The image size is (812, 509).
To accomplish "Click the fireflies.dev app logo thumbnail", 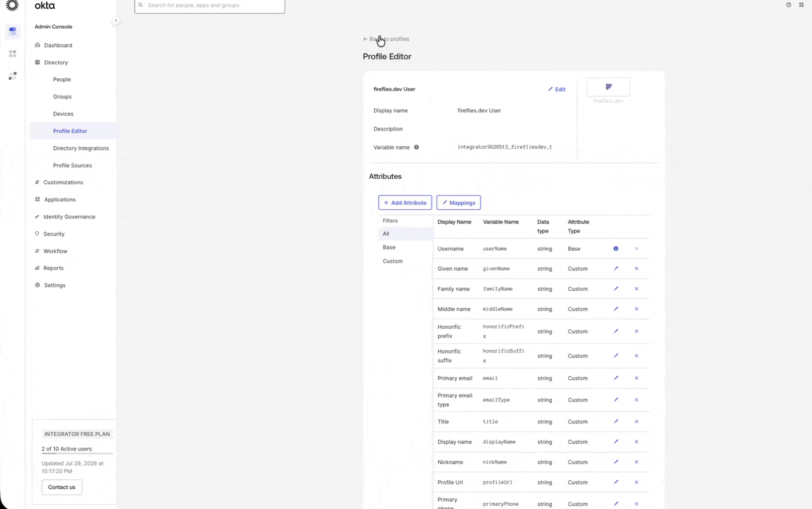I will (x=608, y=87).
